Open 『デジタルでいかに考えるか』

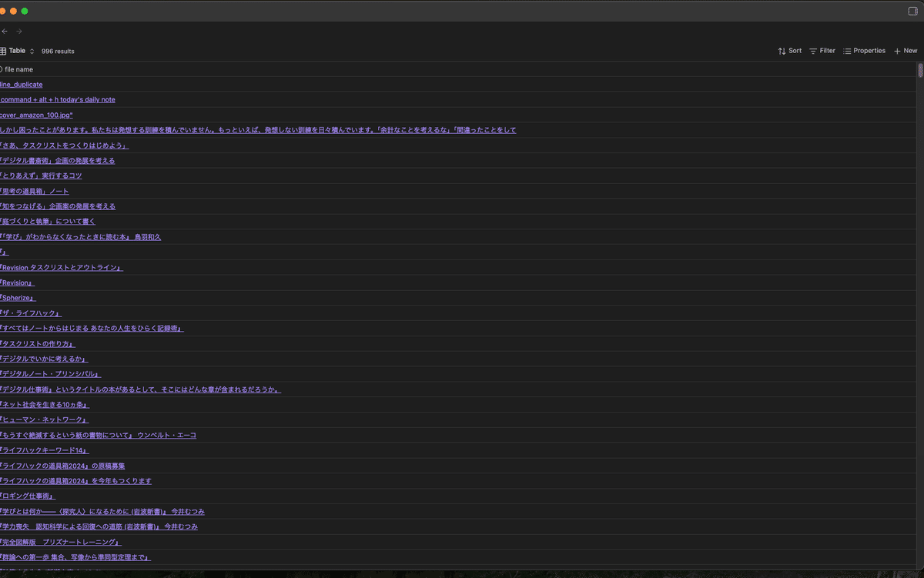(x=45, y=359)
